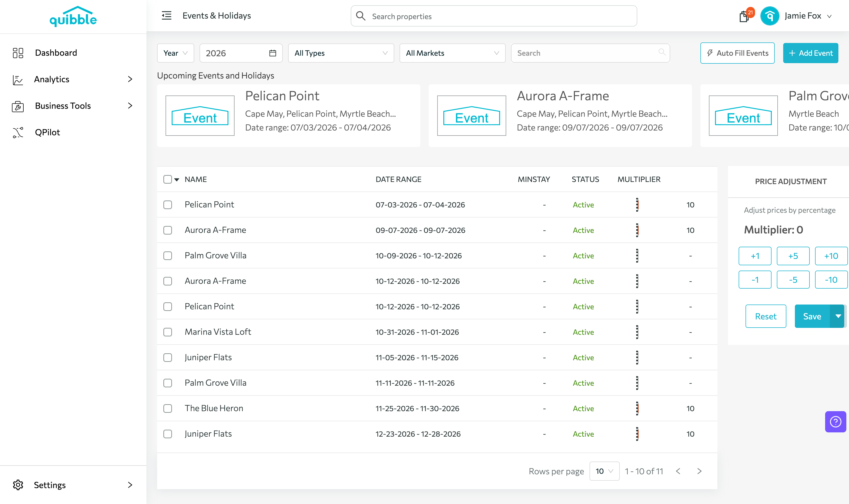Open the Year period dropdown
Viewport: 849px width, 504px height.
(x=176, y=53)
